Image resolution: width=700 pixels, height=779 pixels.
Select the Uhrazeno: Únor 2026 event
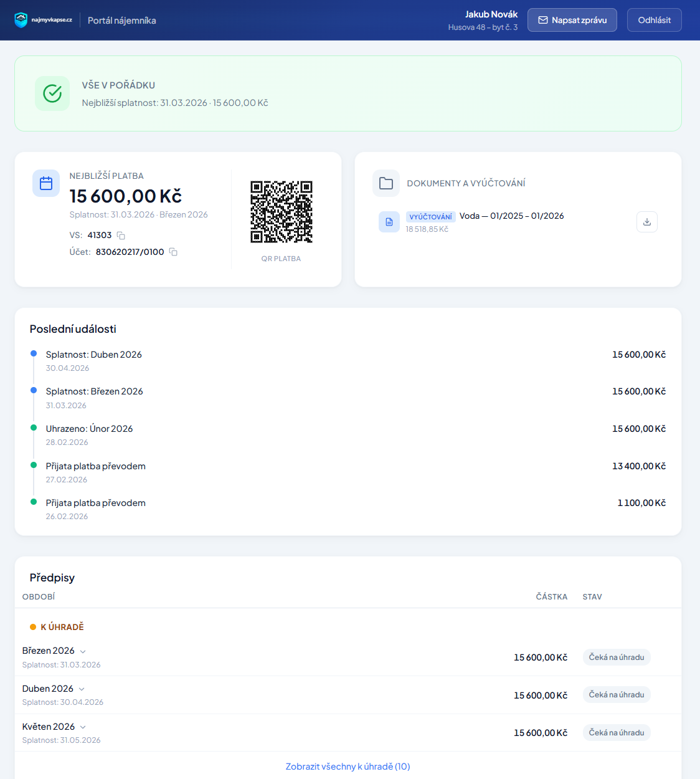pos(89,429)
